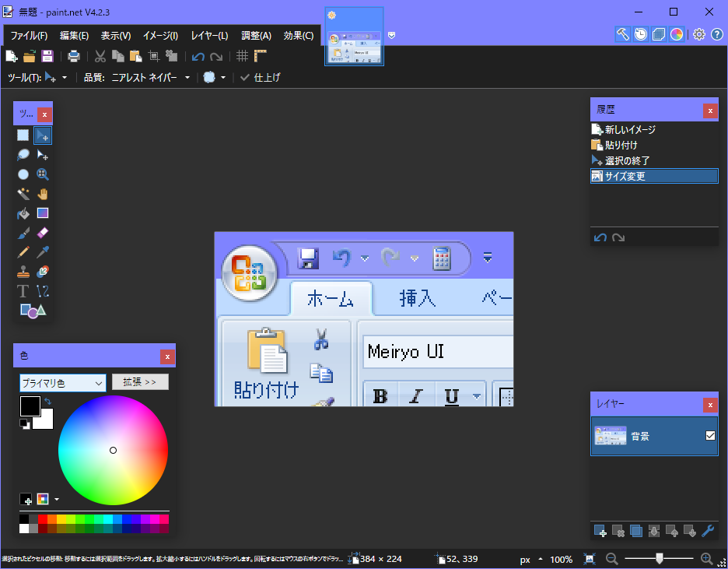Viewport: 728px width, 569px height.
Task: Select the Magic Wand tool
Action: (x=23, y=194)
